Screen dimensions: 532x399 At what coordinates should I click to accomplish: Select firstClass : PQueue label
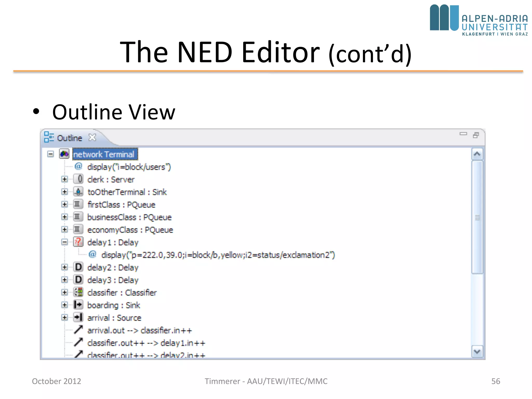[x=121, y=205]
